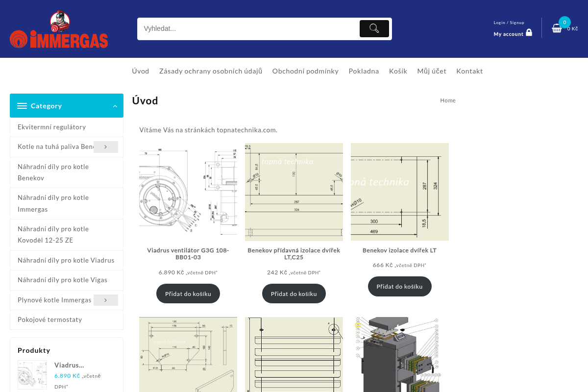Open the exploded boiler diagram product image
The width and height of the screenshot is (588, 392).
point(400,354)
